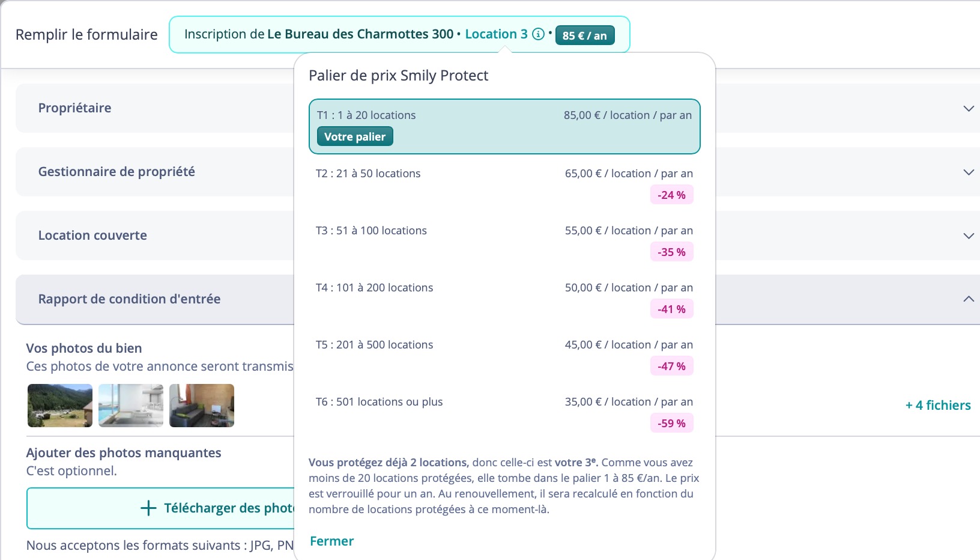
Task: Click the T5 : 201 à 500 locations row
Action: click(x=504, y=356)
